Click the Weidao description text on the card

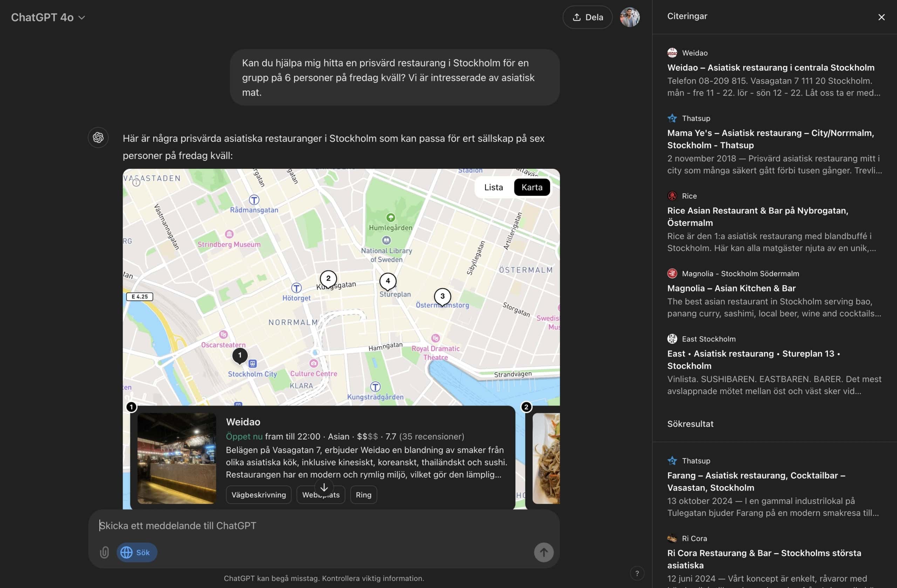[367, 462]
